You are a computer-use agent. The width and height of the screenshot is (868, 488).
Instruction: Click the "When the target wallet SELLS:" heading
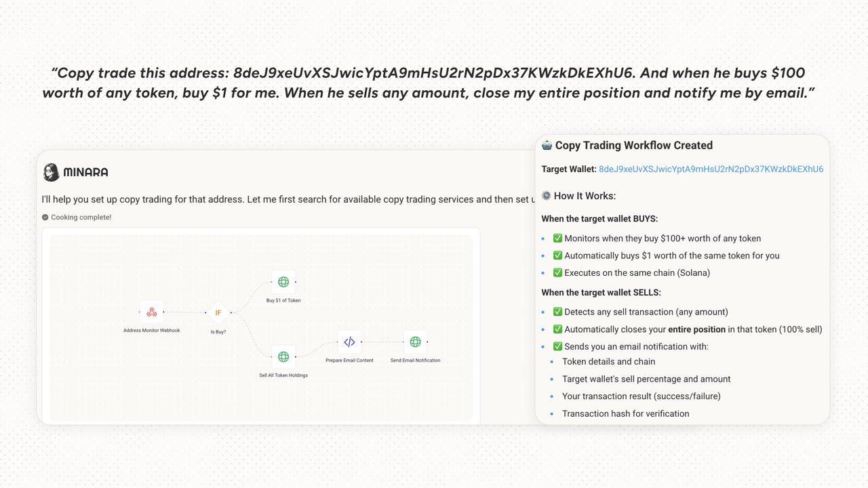point(601,293)
